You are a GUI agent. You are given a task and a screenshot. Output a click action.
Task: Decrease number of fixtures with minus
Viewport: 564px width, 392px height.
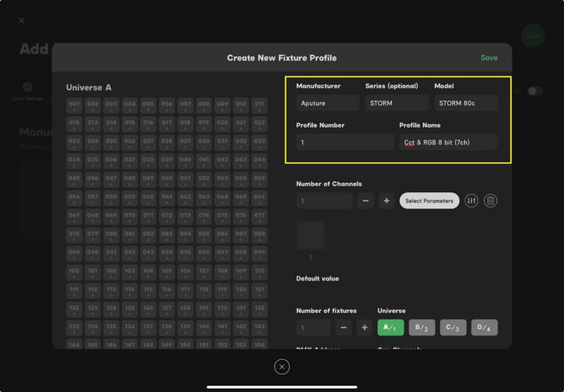343,327
